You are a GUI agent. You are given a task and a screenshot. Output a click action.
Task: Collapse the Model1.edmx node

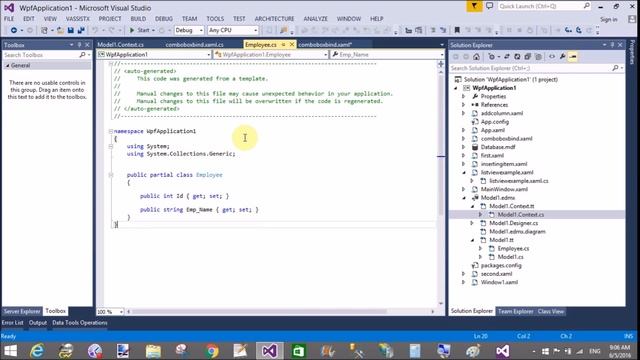(464, 198)
